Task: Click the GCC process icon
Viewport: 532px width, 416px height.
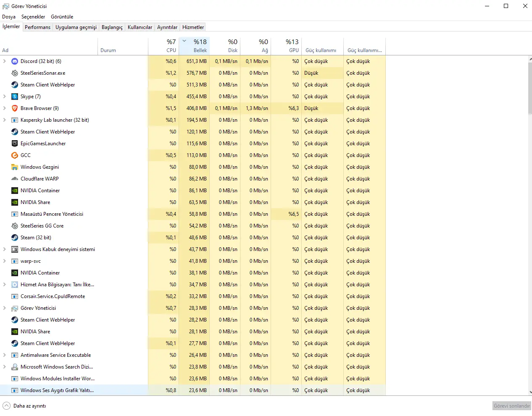Action: pos(15,155)
